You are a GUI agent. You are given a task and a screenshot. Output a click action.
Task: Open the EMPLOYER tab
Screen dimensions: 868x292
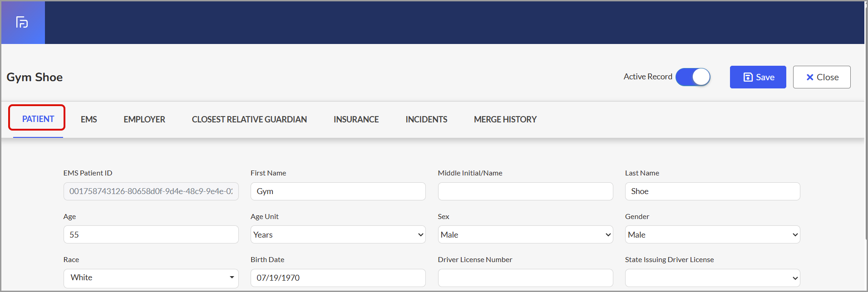[x=144, y=120]
